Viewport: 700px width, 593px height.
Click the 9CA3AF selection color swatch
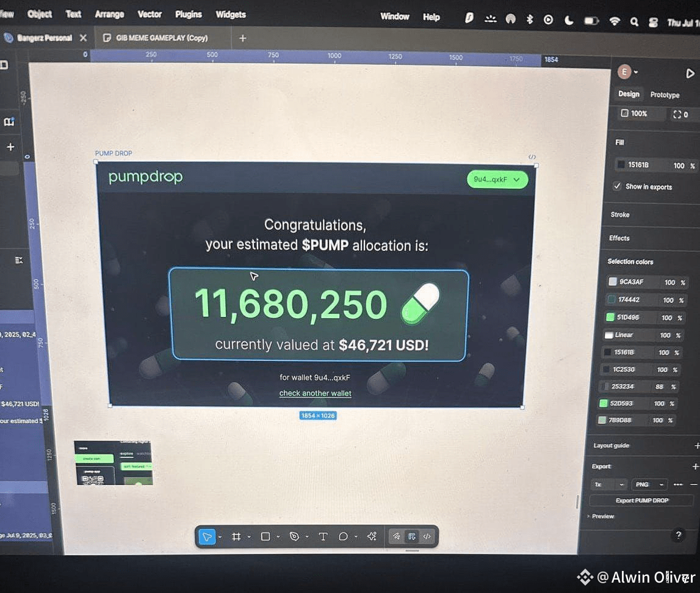[613, 282]
